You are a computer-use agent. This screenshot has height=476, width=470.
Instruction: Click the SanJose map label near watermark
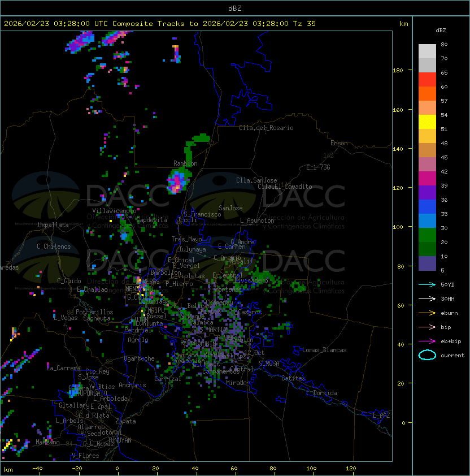230,208
